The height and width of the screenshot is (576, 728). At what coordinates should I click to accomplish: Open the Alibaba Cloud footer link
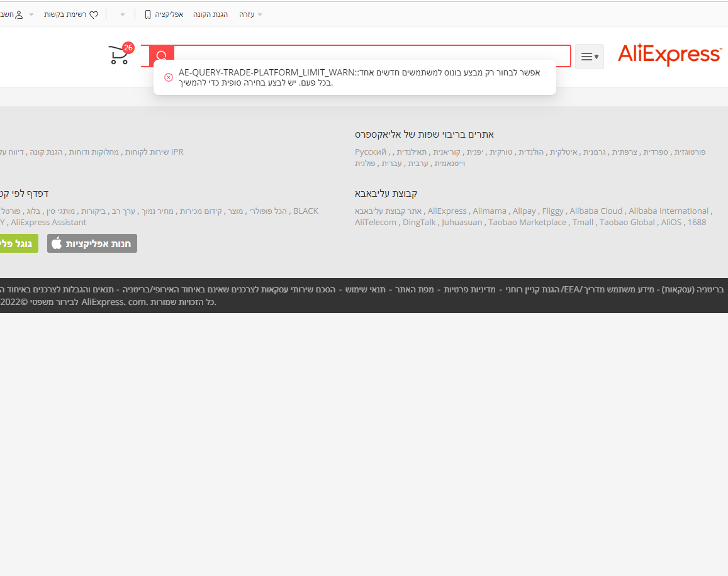click(x=596, y=211)
